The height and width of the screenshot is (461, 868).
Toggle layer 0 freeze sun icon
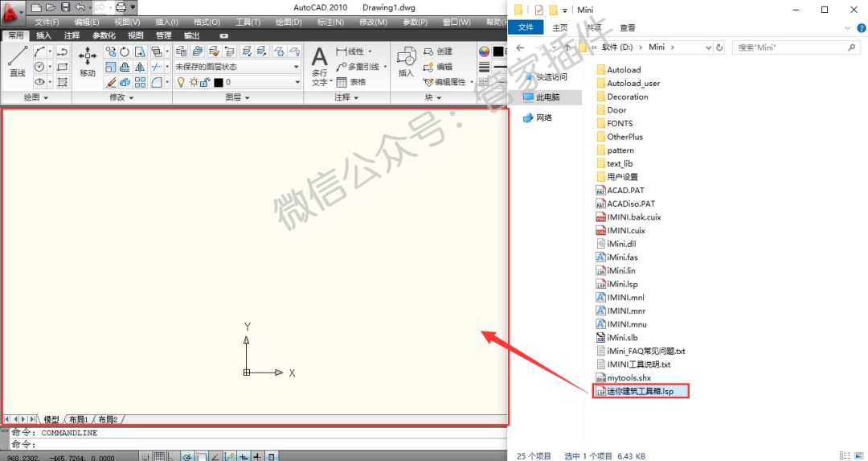193,82
